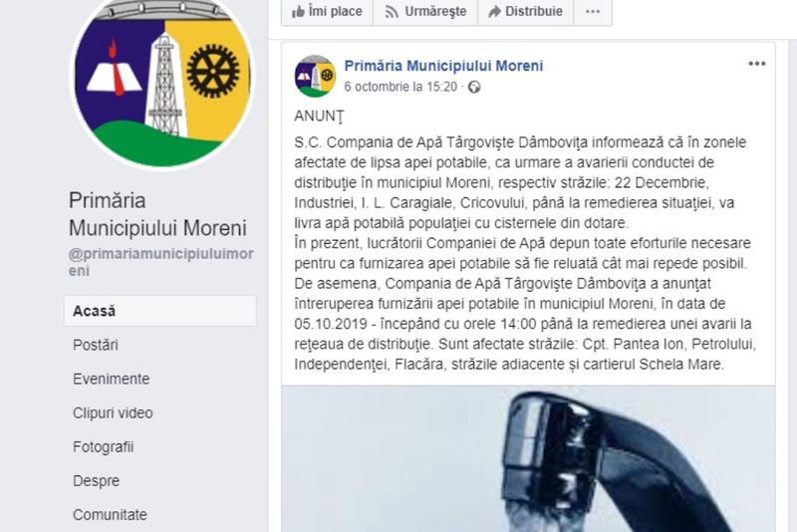Select the Acasă sidebar tab
The image size is (797, 532).
(160, 311)
